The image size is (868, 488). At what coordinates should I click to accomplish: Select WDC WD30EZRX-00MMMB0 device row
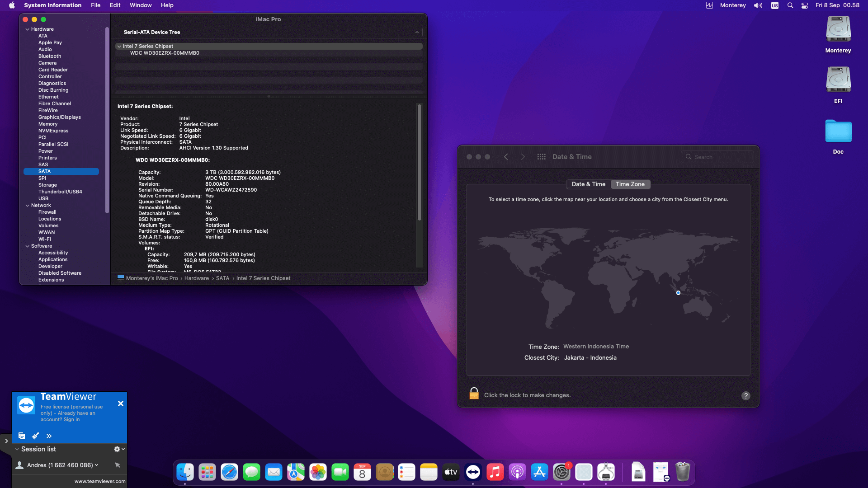click(269, 53)
